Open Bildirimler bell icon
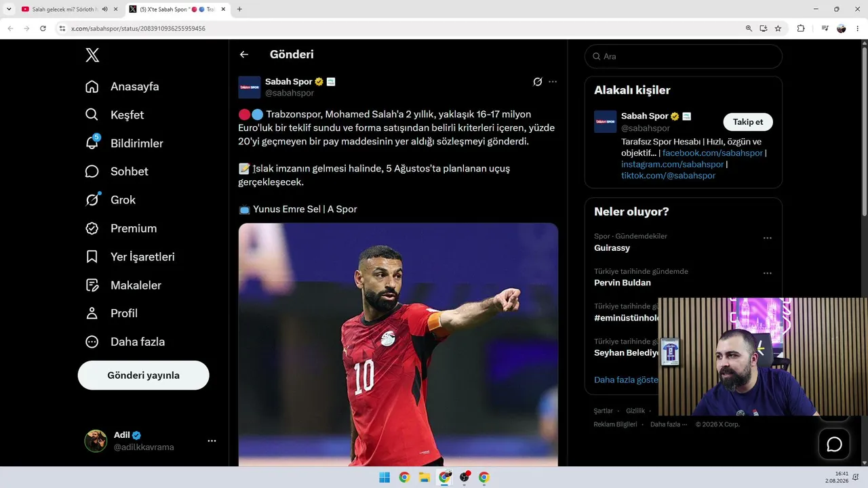The height and width of the screenshot is (488, 868). tap(92, 143)
